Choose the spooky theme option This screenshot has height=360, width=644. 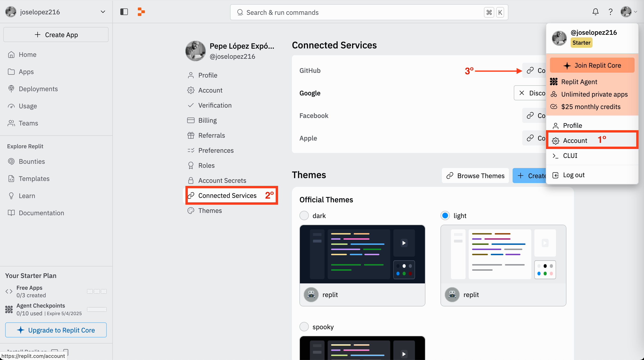(304, 326)
